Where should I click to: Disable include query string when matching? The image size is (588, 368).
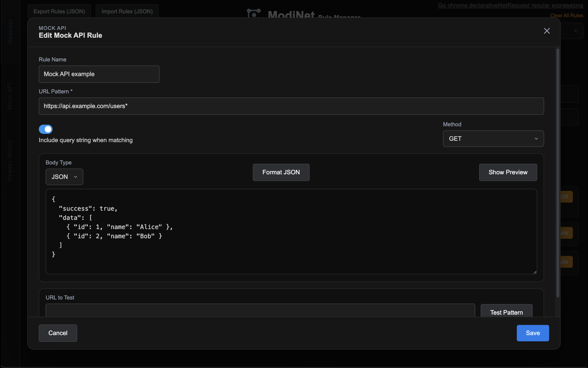pyautogui.click(x=45, y=129)
